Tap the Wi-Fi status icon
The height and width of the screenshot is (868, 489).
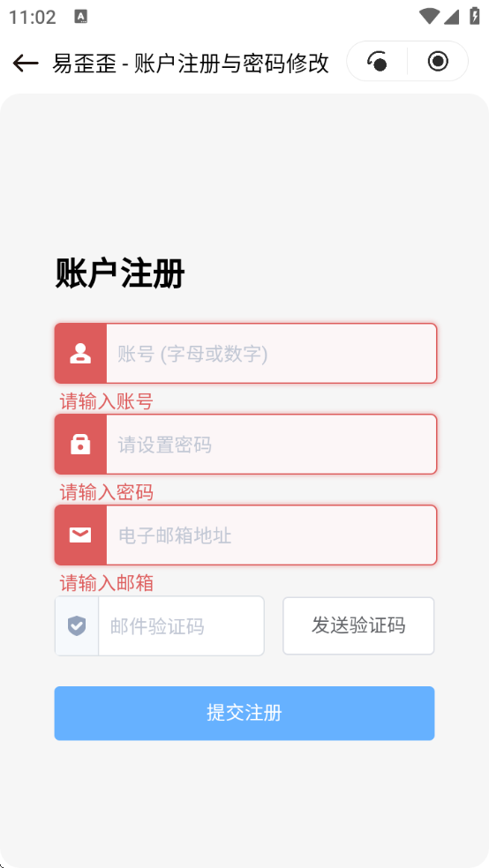pyautogui.click(x=429, y=16)
